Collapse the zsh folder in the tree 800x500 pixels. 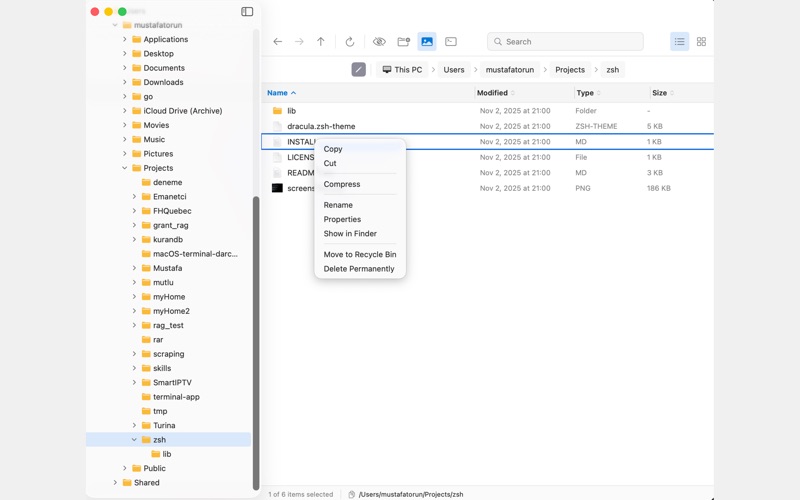coord(134,439)
